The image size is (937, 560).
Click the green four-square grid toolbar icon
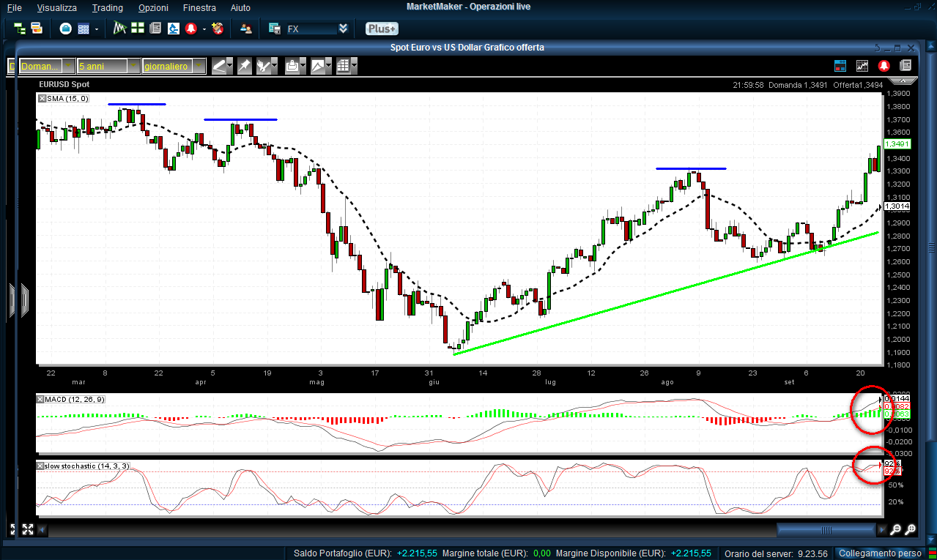[137, 29]
